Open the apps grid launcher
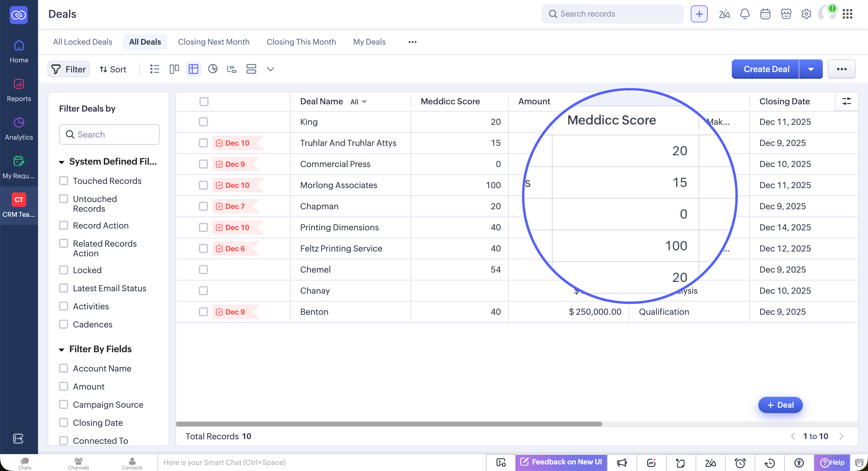Viewport: 868px width, 471px height. click(x=847, y=14)
